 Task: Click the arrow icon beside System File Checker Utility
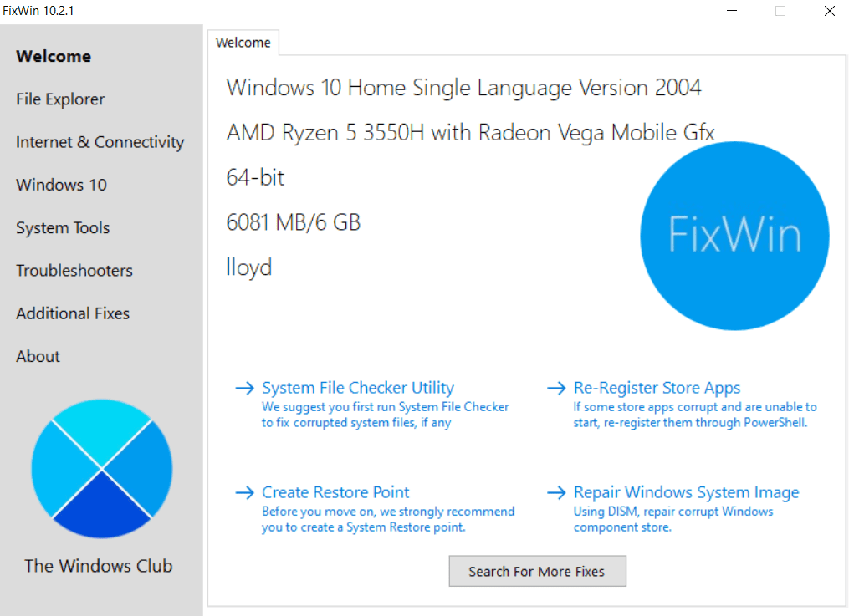tap(244, 388)
